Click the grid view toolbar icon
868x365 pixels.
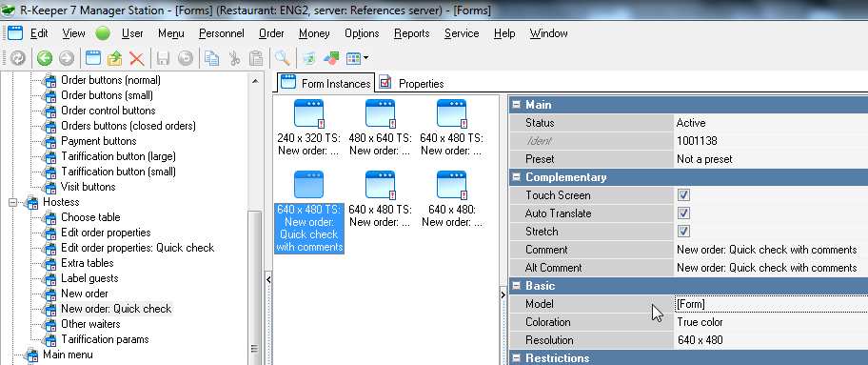(x=352, y=58)
